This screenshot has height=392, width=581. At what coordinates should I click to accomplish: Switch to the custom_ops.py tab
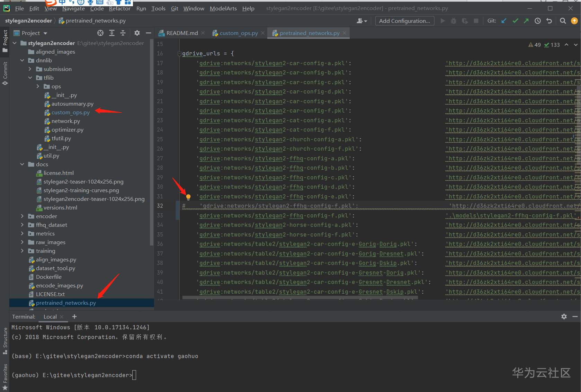pos(239,33)
